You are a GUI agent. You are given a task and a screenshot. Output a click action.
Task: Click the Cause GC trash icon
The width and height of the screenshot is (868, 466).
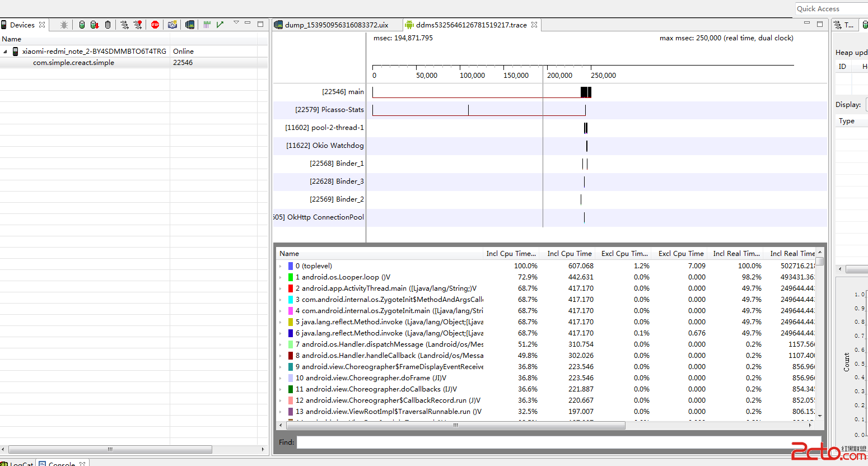point(108,25)
